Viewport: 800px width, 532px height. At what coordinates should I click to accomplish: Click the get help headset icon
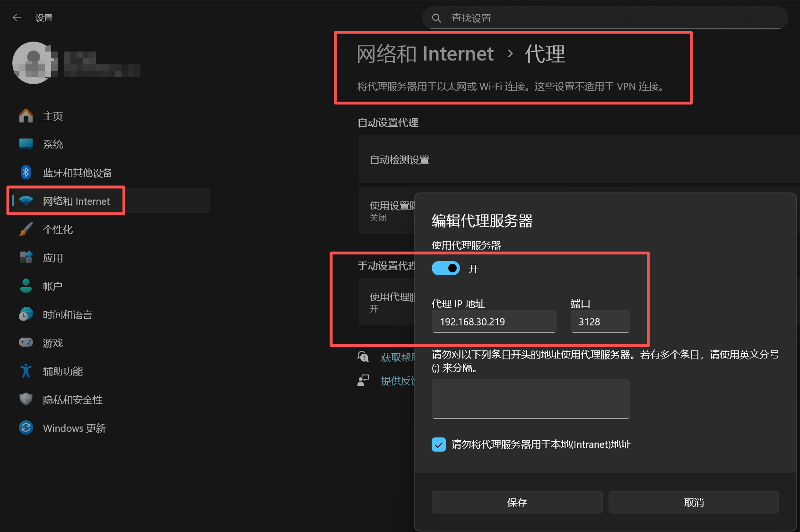coord(363,357)
